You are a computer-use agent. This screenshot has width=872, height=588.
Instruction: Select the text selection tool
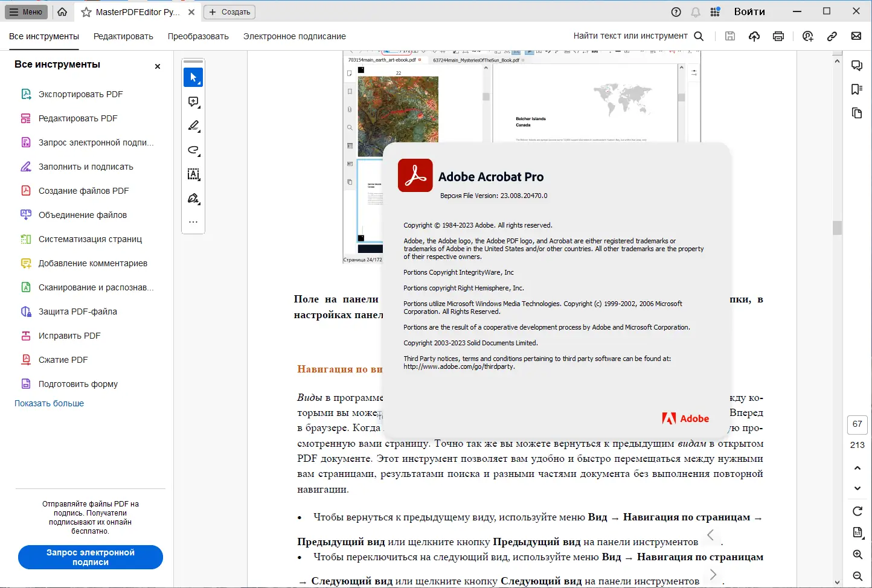193,174
